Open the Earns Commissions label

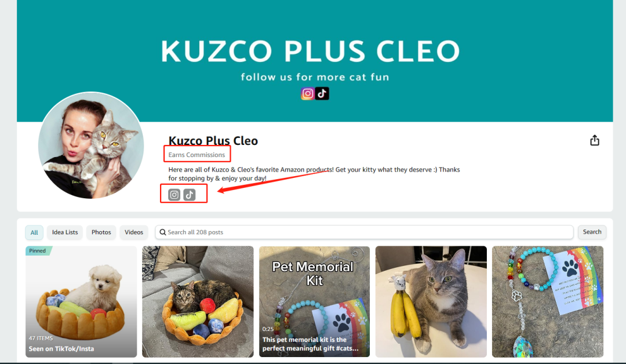[x=197, y=155]
